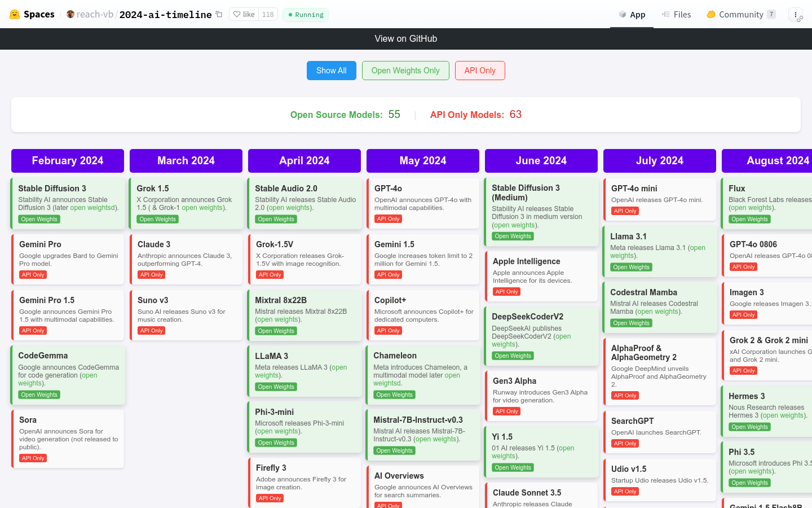Click the Grok-1.5V card title

click(x=275, y=244)
